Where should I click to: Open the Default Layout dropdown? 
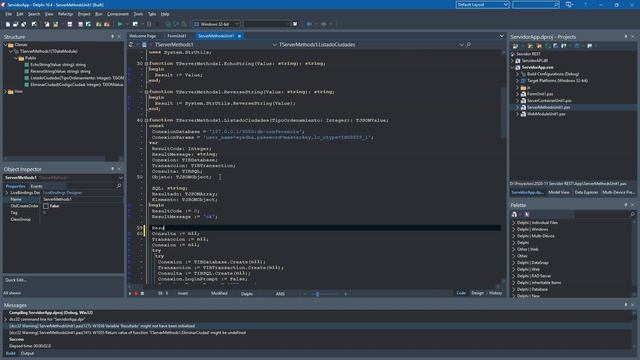[506, 4]
